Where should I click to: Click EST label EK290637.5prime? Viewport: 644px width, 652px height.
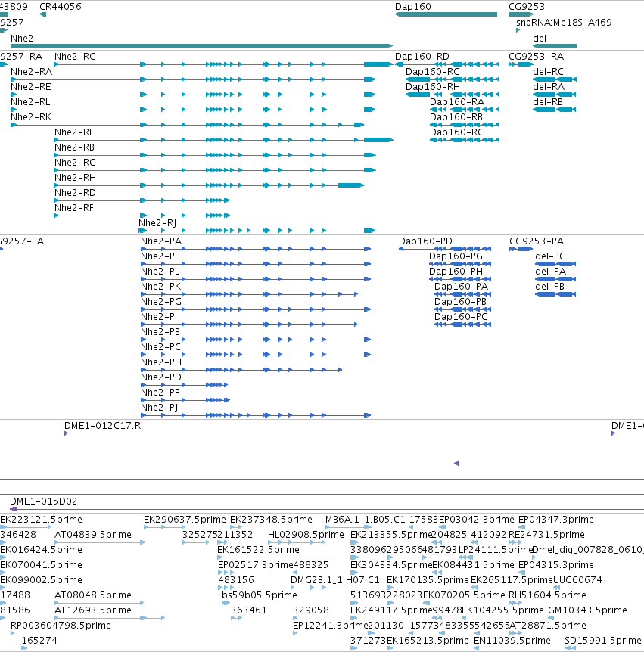click(x=185, y=520)
